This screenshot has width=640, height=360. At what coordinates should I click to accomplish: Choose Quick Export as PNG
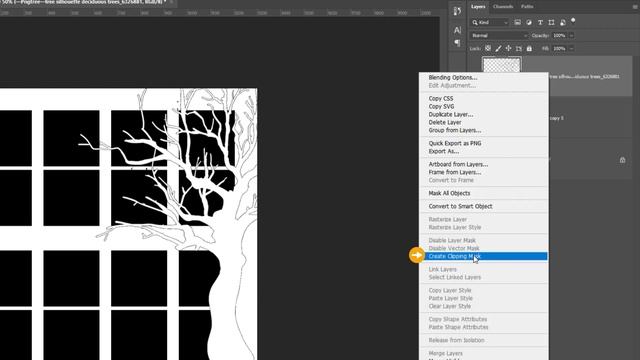tap(455, 143)
